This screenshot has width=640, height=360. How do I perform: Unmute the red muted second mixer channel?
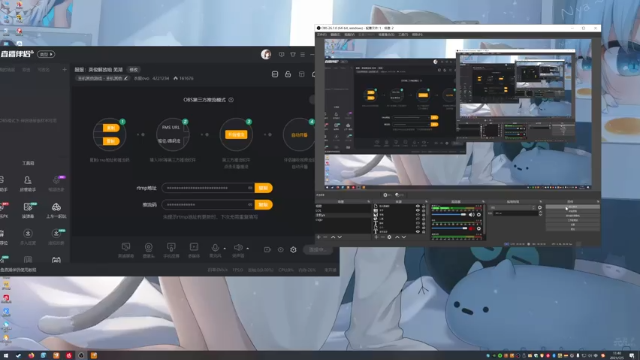(x=471, y=229)
